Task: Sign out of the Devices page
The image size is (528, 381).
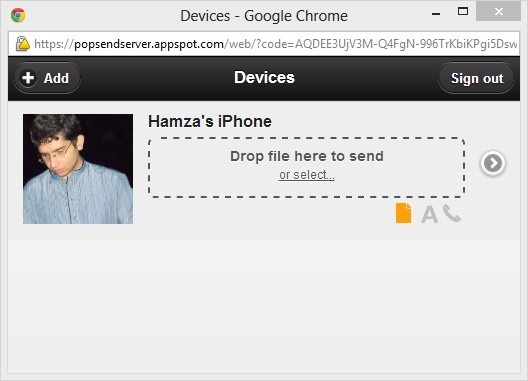Action: coord(476,78)
